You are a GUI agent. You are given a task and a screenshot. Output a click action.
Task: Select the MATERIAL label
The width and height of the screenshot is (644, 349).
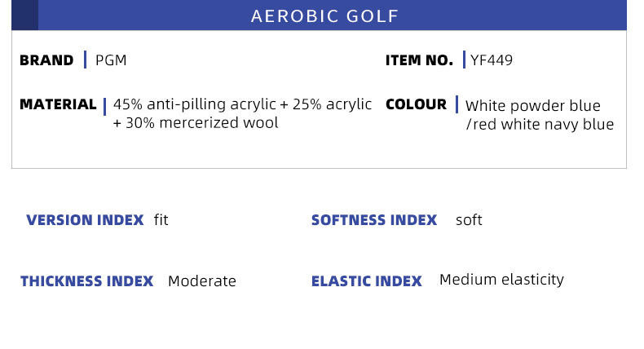click(58, 104)
